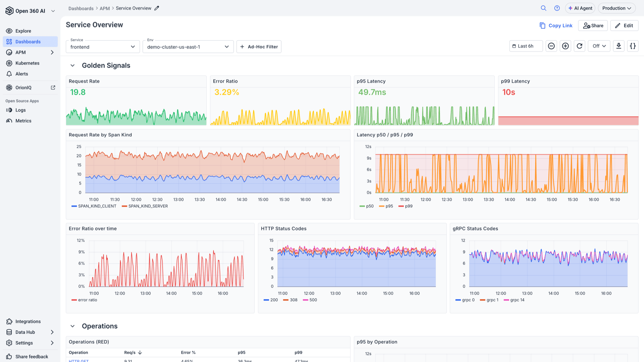Open the help question mark icon
644x362 pixels.
coord(557,8)
